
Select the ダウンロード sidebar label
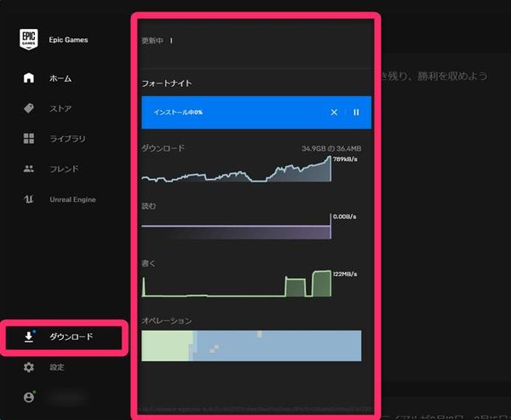click(x=72, y=337)
